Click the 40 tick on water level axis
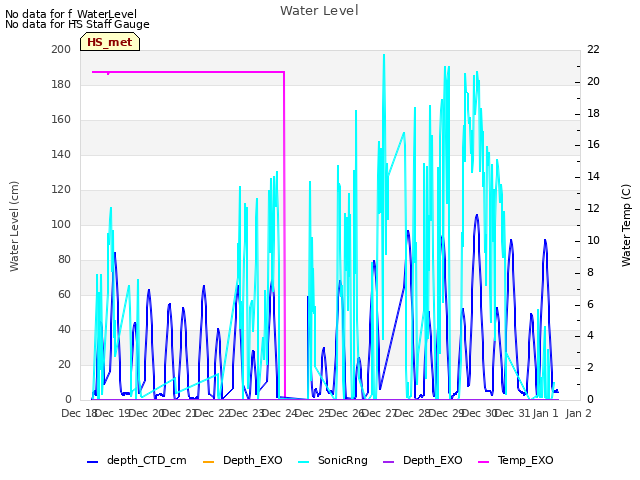640x480 pixels. 64,329
